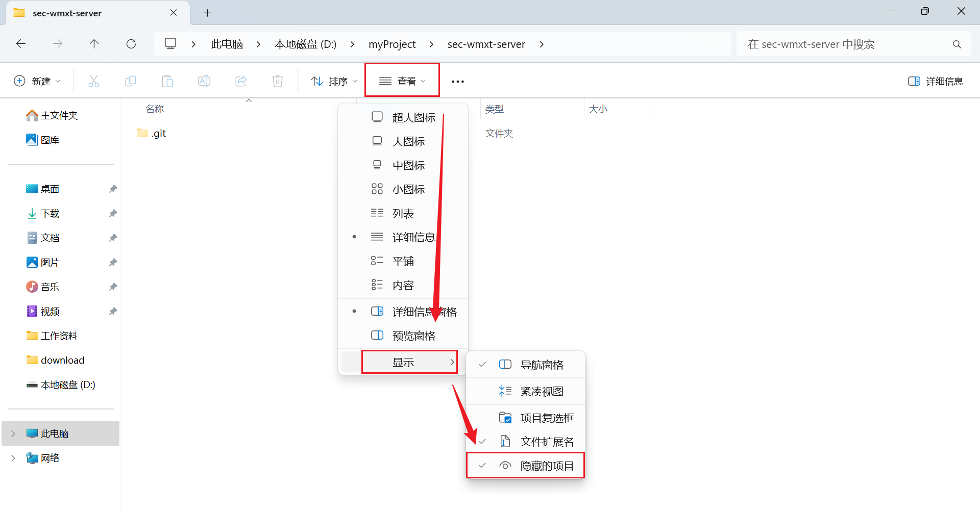Refresh the current folder

coord(131,44)
